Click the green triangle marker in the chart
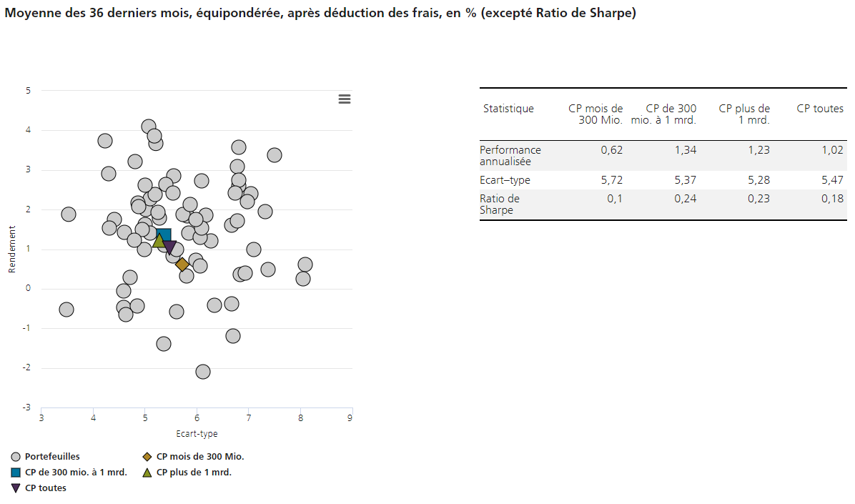The image size is (855, 504). pyautogui.click(x=159, y=241)
